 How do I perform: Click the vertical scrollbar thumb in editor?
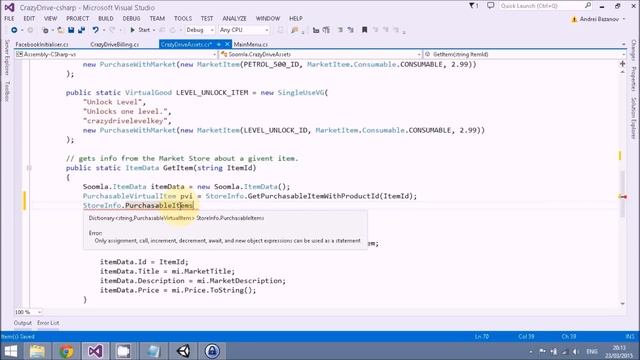tap(622, 194)
